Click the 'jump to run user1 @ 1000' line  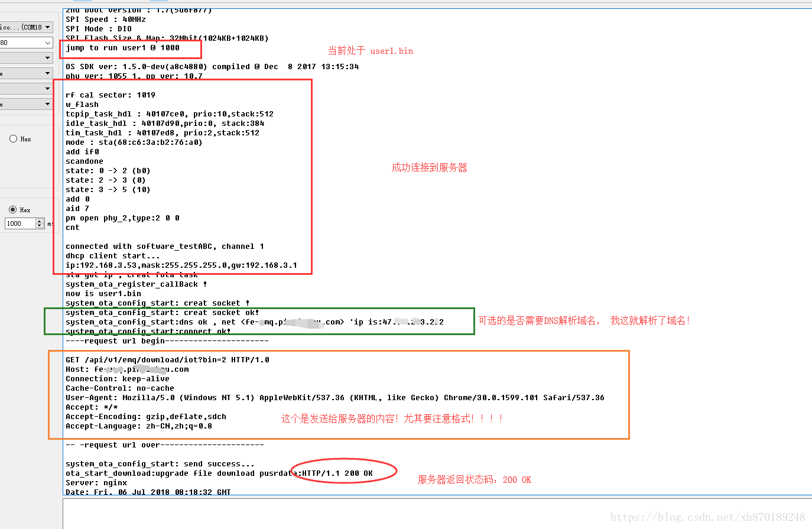(x=122, y=48)
